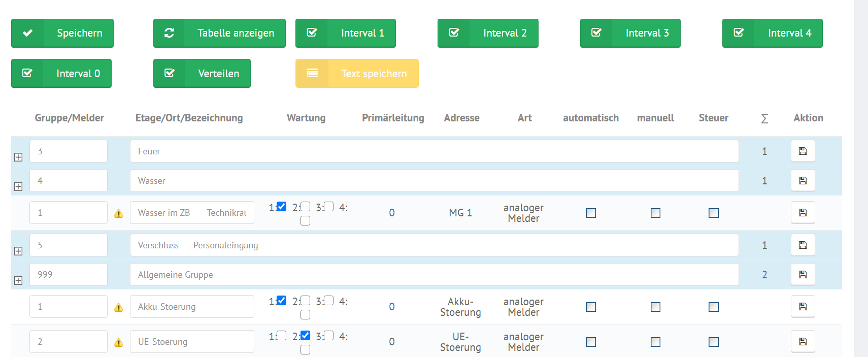This screenshot has width=868, height=357.
Task: Expand group 5 Verschluss with plus icon
Action: (18, 251)
